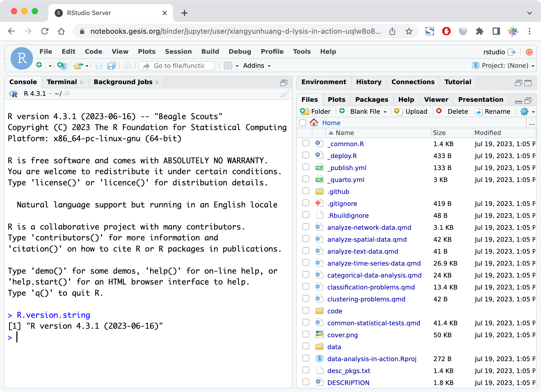Click the Save icon in the toolbar
Viewport: 541px width, 392px height.
pos(99,65)
